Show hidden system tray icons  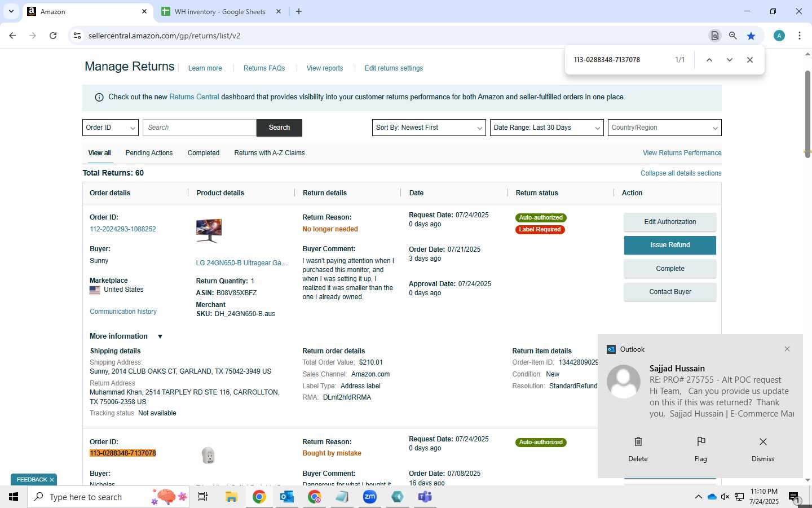point(698,497)
